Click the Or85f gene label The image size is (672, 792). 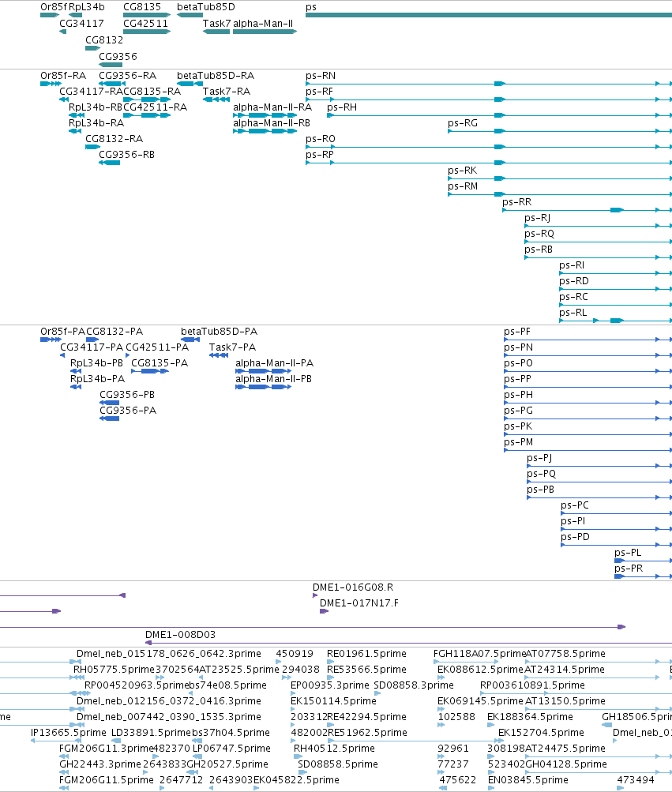[x=54, y=7]
